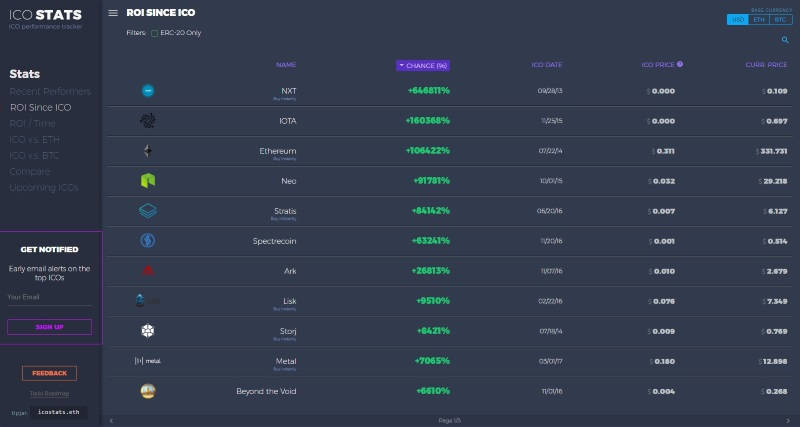The image size is (800, 427).
Task: Open ICO vs. ETH in the sidebar
Action: pos(34,140)
